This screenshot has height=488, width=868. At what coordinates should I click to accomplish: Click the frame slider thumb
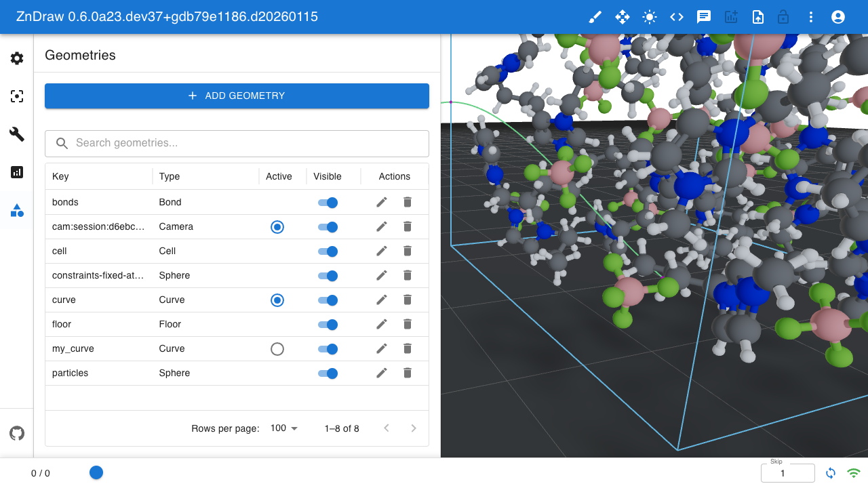[x=96, y=472]
